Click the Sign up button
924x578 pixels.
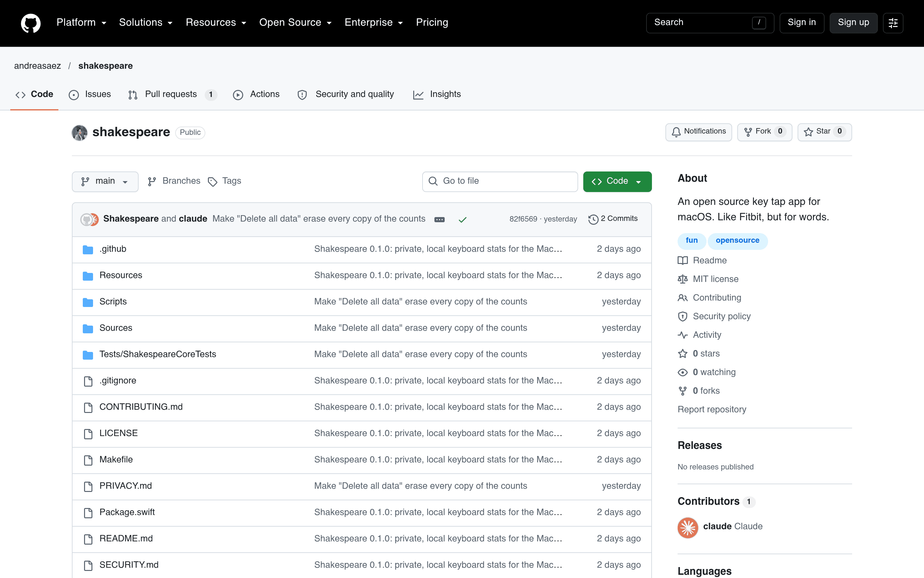point(853,23)
